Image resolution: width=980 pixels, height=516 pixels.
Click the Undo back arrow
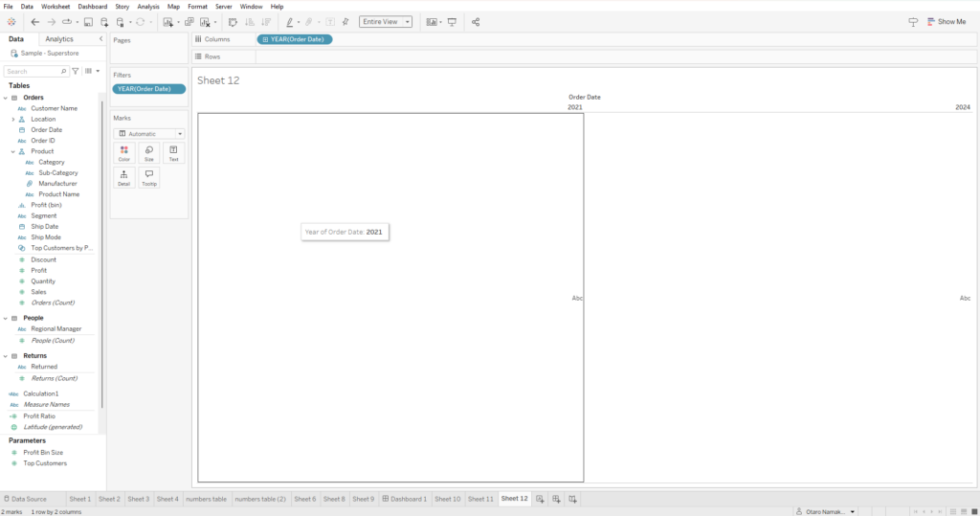point(35,22)
